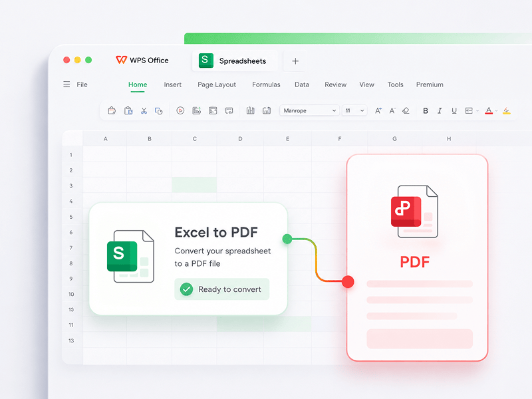Click the insert picture icon

(196, 110)
